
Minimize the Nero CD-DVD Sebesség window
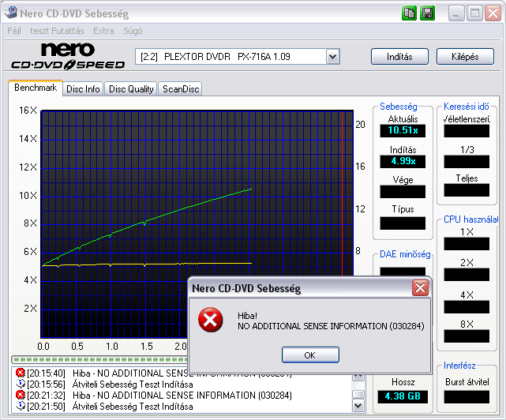click(455, 13)
